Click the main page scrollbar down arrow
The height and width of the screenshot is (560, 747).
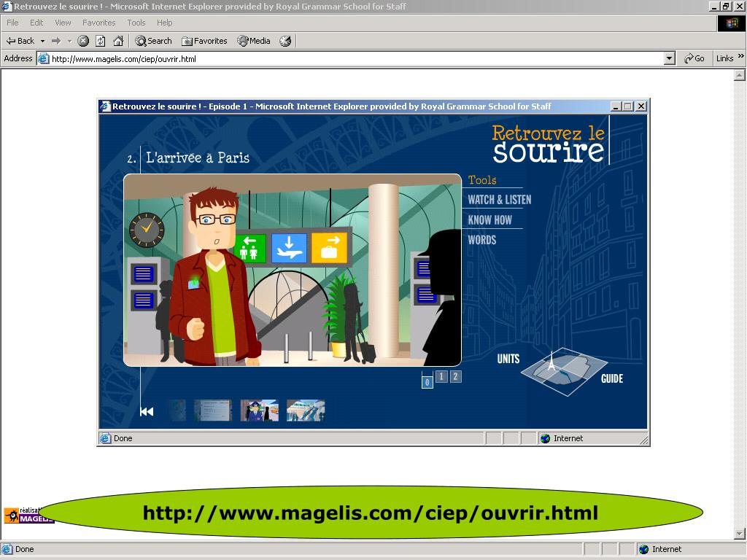740,534
